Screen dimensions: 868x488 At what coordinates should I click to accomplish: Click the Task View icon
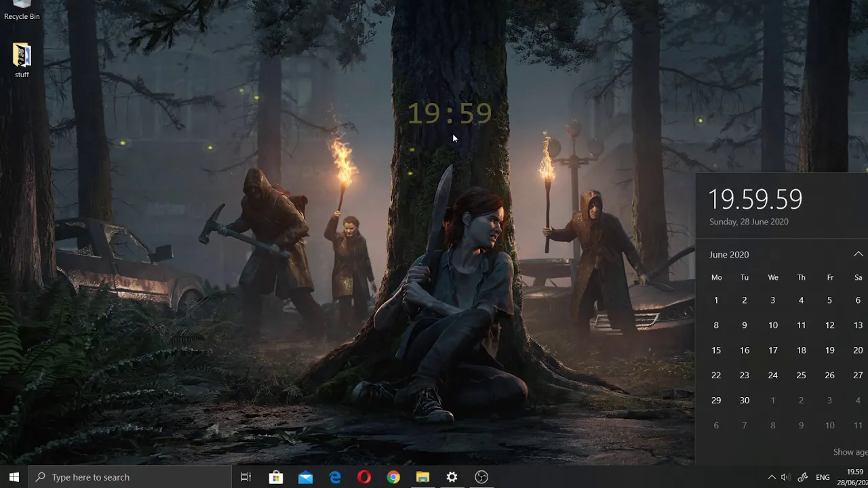[246, 477]
